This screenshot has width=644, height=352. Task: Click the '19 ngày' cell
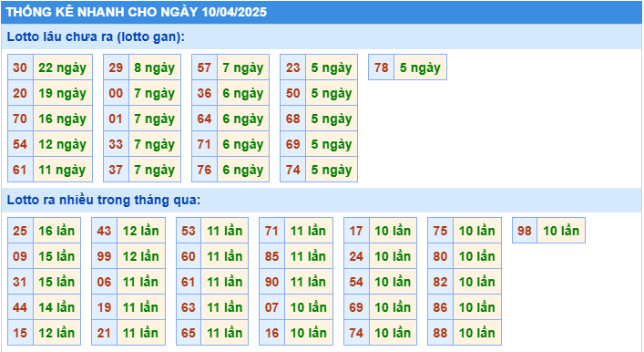63,93
